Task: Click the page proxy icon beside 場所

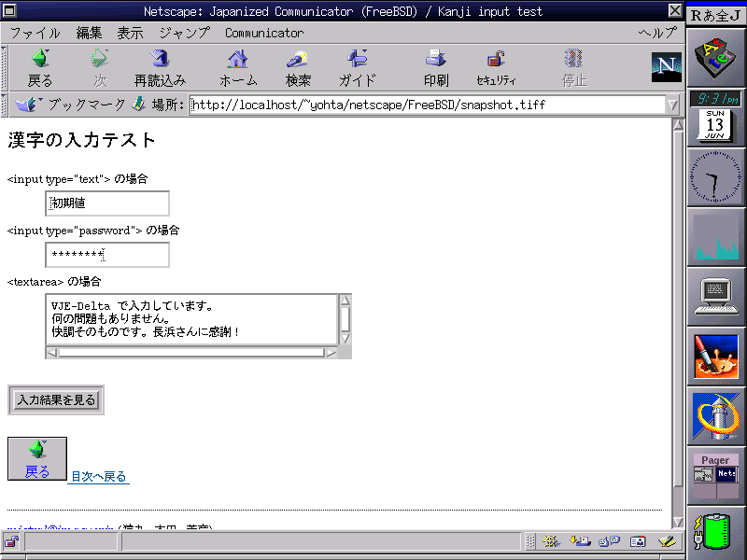Action: [138, 104]
